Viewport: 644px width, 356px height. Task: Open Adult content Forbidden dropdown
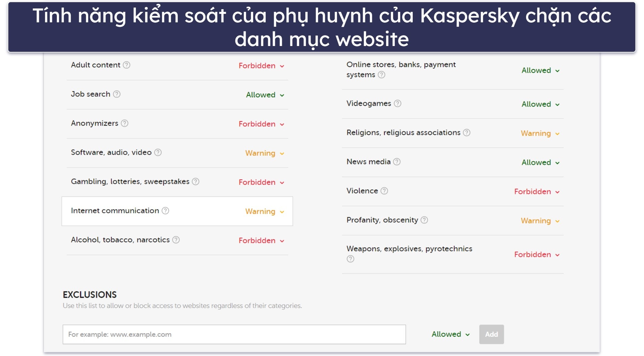point(261,66)
